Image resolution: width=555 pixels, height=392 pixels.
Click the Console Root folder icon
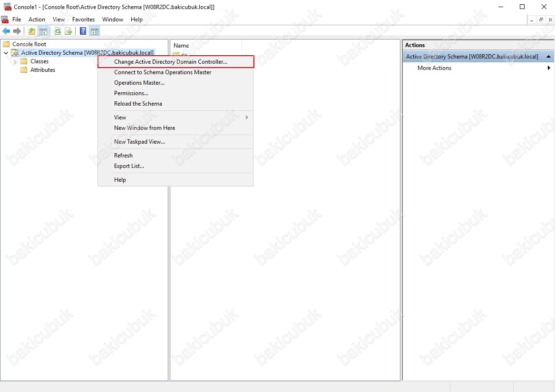pos(6,44)
